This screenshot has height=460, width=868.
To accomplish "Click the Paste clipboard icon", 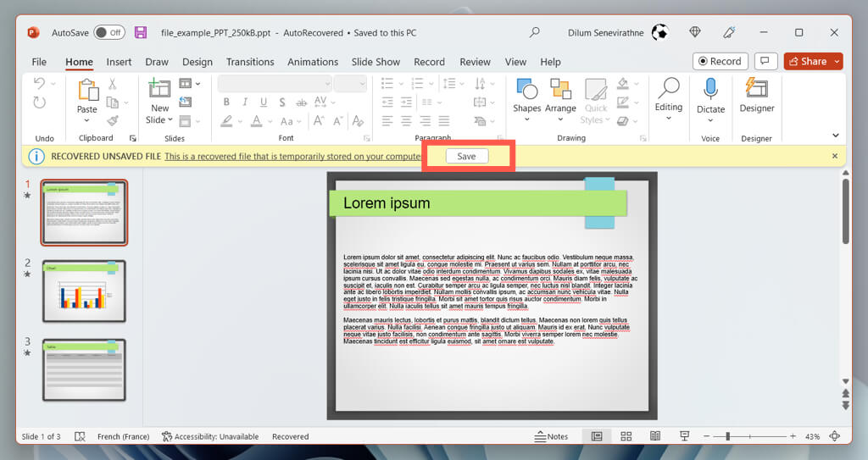I will 87,91.
